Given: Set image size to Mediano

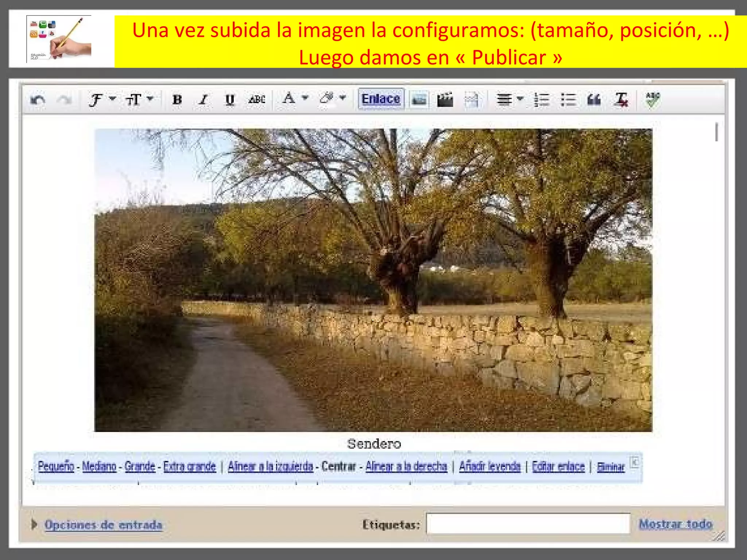Looking at the screenshot, I should click(x=99, y=466).
